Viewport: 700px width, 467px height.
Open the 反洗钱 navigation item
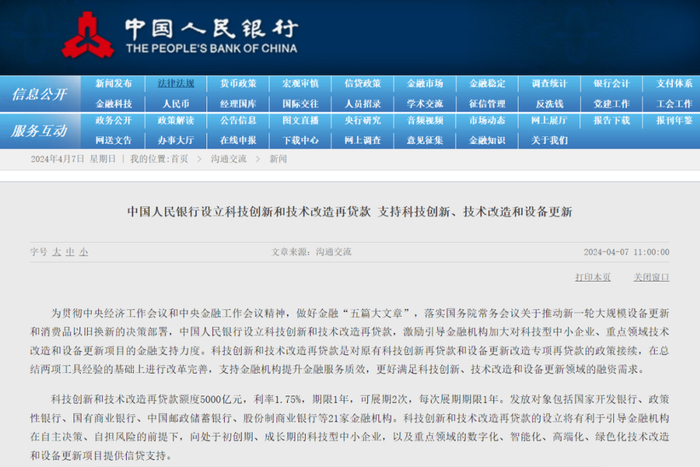pyautogui.click(x=550, y=104)
